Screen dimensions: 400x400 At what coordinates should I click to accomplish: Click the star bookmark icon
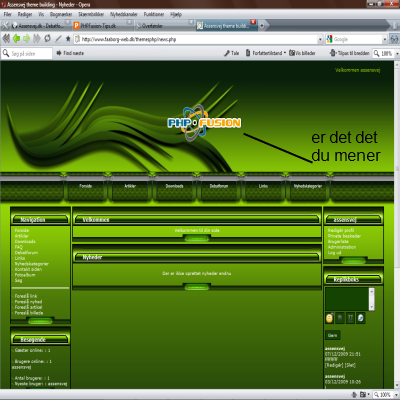68,39
